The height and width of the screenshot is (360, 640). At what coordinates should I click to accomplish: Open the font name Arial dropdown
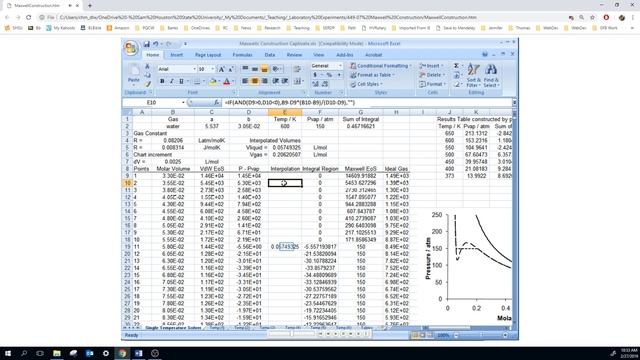click(194, 69)
